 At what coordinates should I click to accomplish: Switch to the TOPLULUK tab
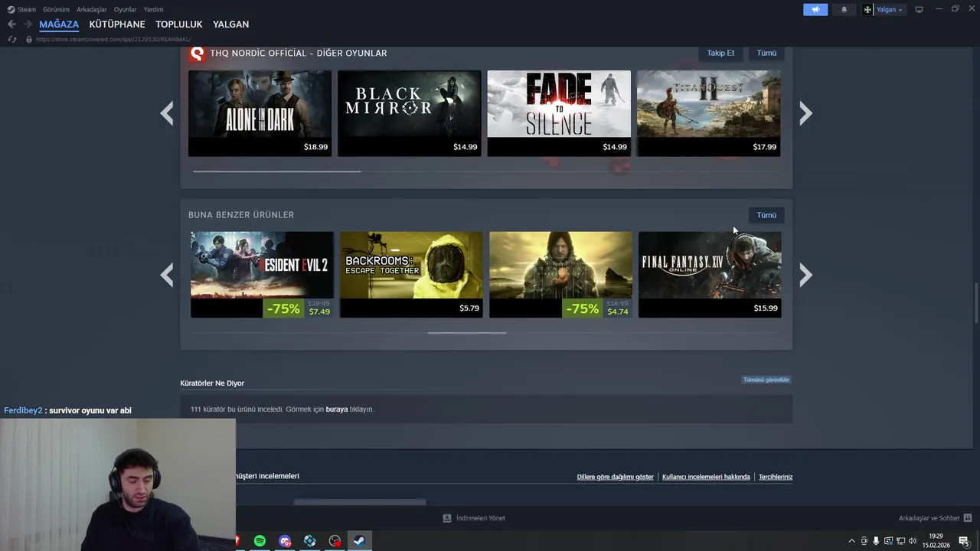click(x=179, y=24)
